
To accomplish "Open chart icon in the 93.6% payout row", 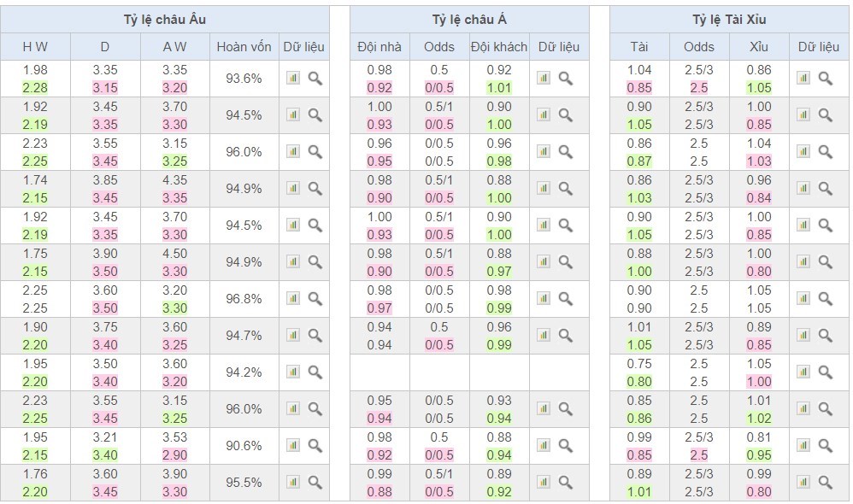I will 293,79.
